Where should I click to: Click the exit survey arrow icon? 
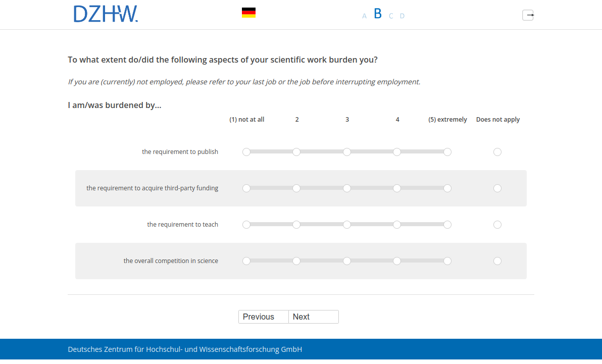pyautogui.click(x=528, y=15)
